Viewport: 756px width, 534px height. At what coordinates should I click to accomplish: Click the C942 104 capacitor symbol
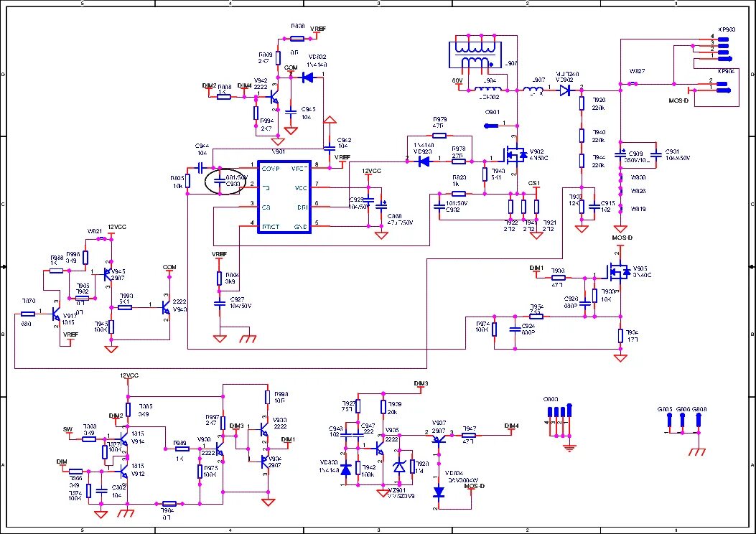point(330,147)
